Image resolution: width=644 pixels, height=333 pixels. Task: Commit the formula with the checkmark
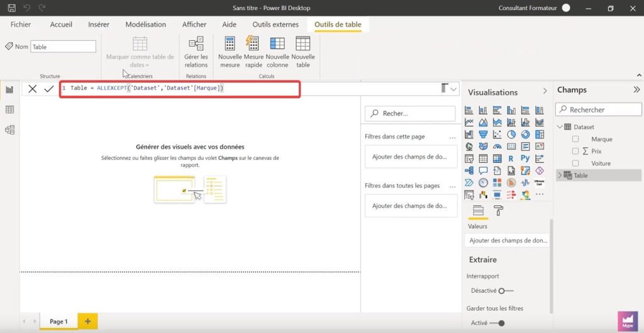tap(49, 88)
